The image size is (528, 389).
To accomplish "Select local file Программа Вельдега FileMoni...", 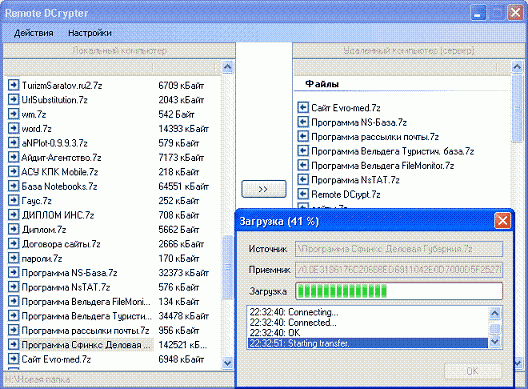I will click(x=86, y=301).
